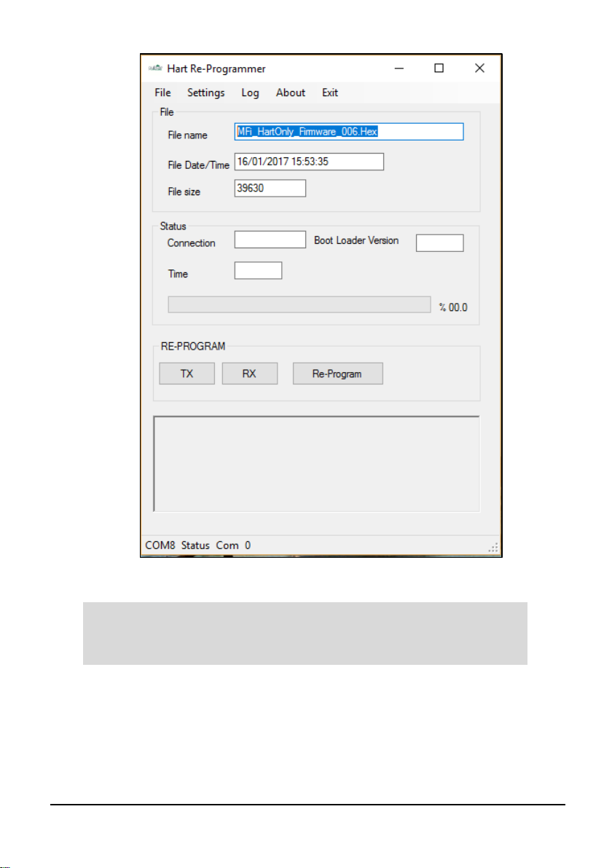Click the 'Time' label
The height and width of the screenshot is (868, 612).
178,274
